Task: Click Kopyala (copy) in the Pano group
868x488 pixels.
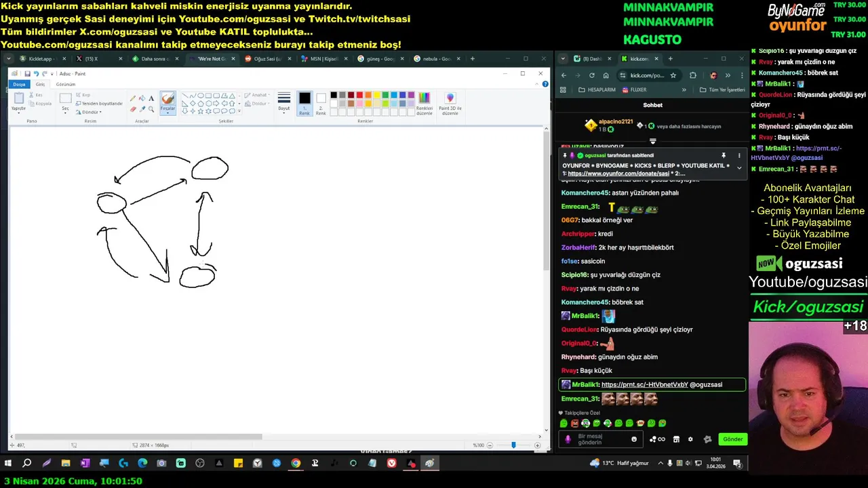Action: pos(41,104)
